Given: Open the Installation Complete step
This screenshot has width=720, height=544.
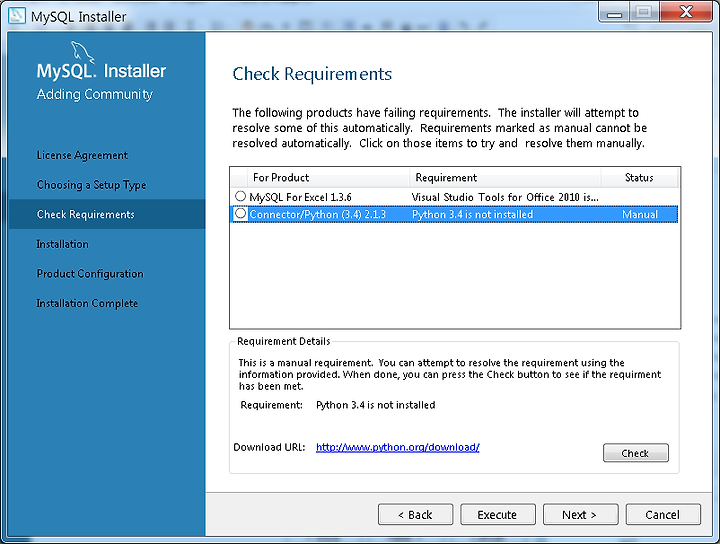Looking at the screenshot, I should click(87, 303).
